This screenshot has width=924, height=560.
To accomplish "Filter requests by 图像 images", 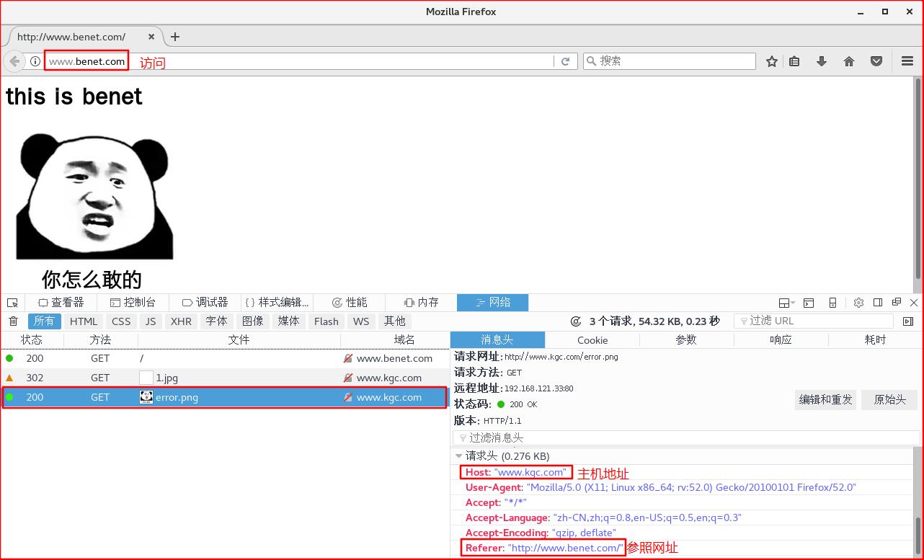I will (253, 321).
